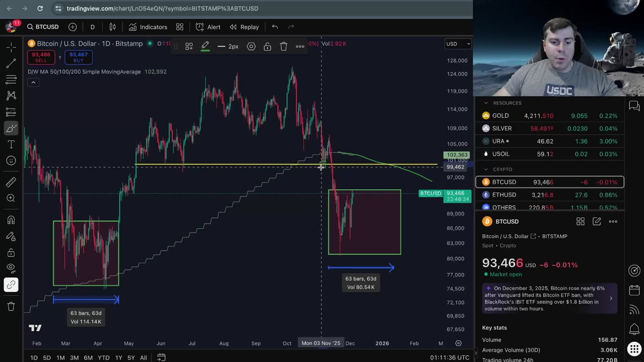Redo the chart action

point(291,27)
